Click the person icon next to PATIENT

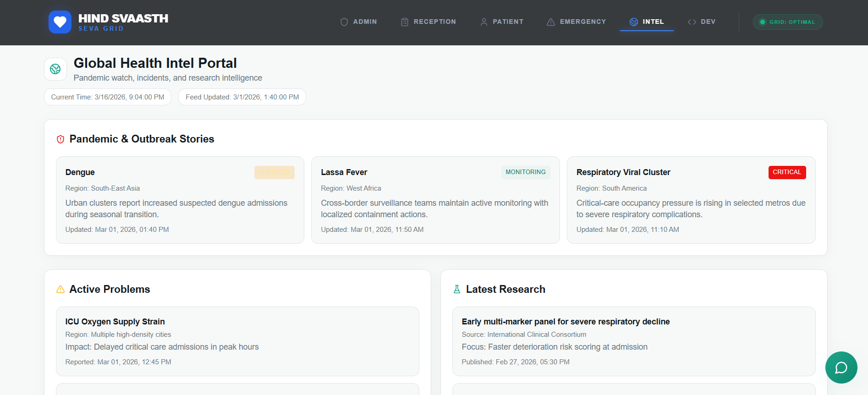(x=484, y=22)
